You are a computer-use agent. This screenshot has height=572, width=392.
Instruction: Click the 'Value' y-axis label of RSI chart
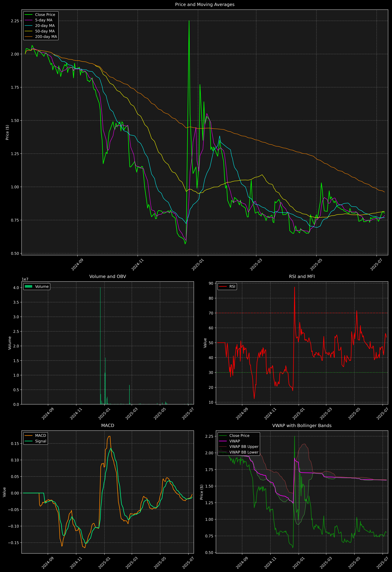pos(205,343)
